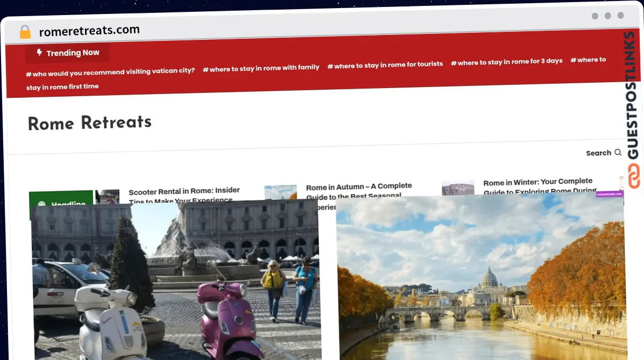Image resolution: width=644 pixels, height=360 pixels.
Task: Open the Trending Now button
Action: 68,53
